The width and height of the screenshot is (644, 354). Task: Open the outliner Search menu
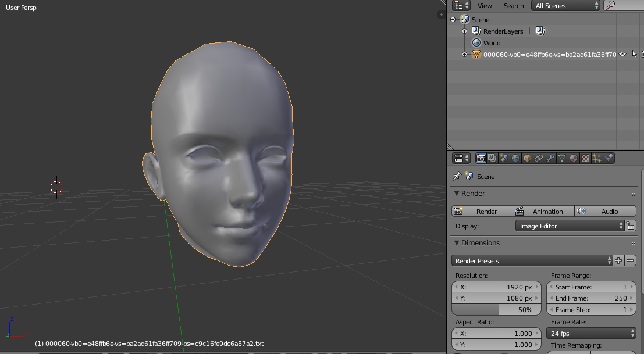coord(514,6)
